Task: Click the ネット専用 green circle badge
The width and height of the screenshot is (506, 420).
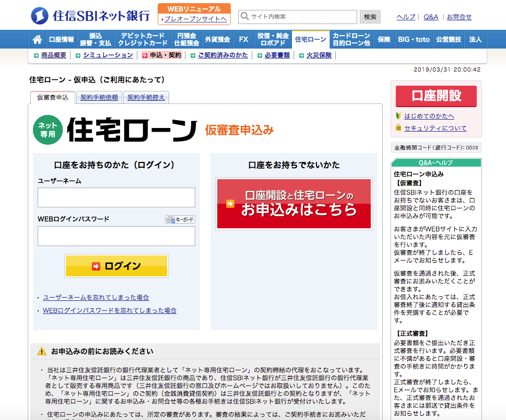Action: pyautogui.click(x=48, y=130)
